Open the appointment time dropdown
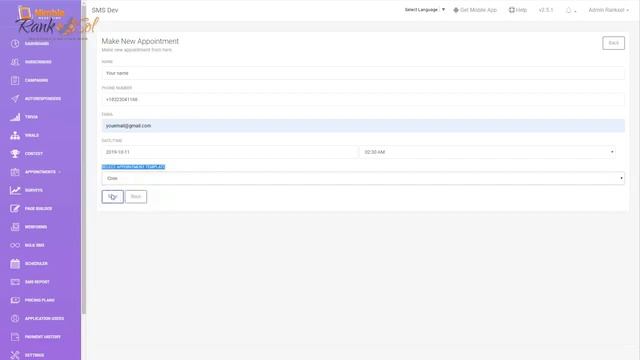This screenshot has height=360, width=640. click(487, 152)
